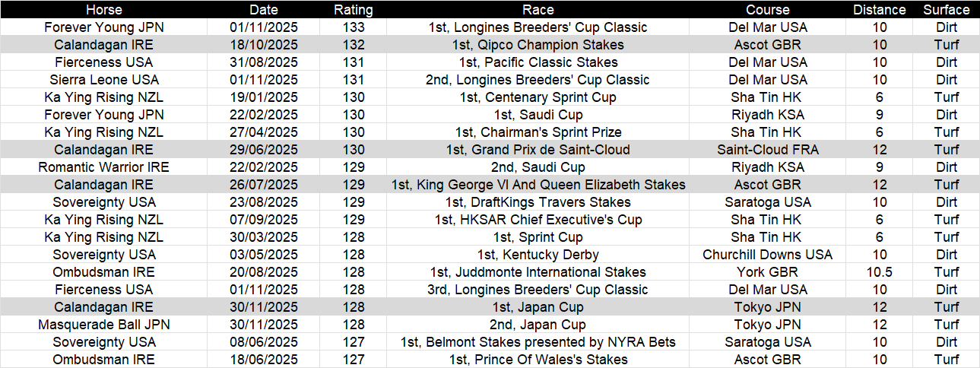Select the Kentucky Derby race cell
The height and width of the screenshot is (368, 980).
pyautogui.click(x=538, y=255)
